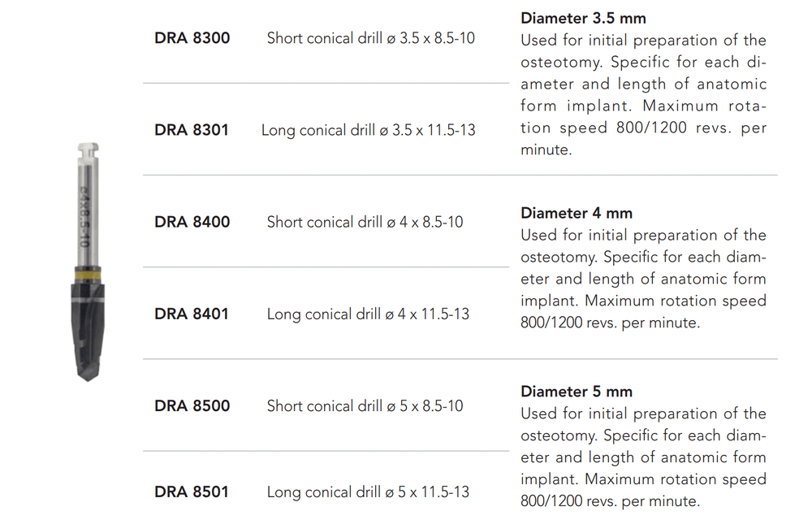
Task: Click Short conical drill ø 4 x 8.5-10
Action: pyautogui.click(x=365, y=222)
